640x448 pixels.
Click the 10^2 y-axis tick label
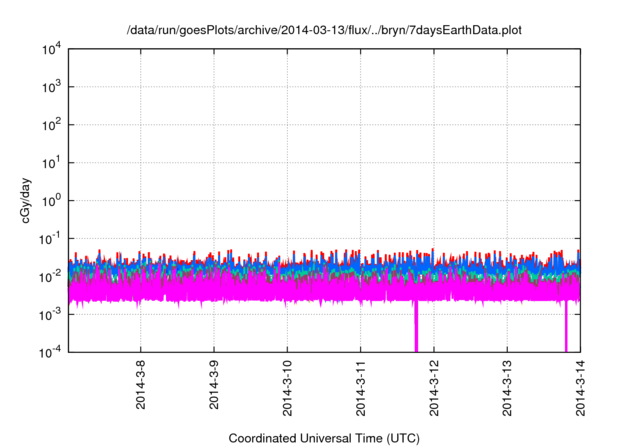52,125
